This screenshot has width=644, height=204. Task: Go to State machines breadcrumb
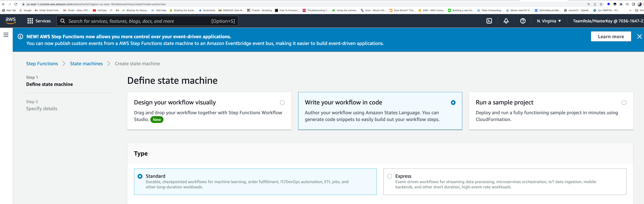[86, 64]
